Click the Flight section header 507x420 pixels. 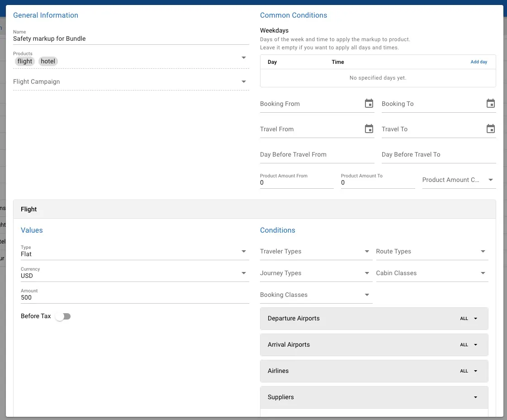click(254, 210)
